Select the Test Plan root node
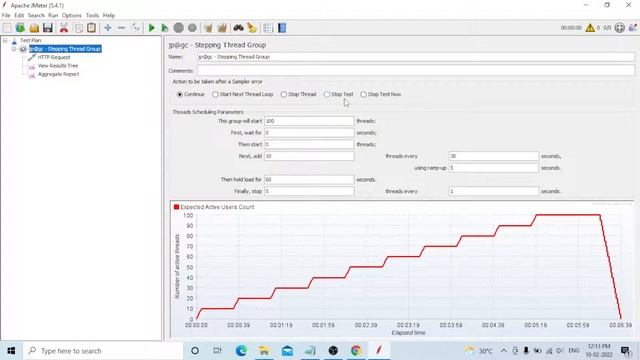 pos(31,40)
